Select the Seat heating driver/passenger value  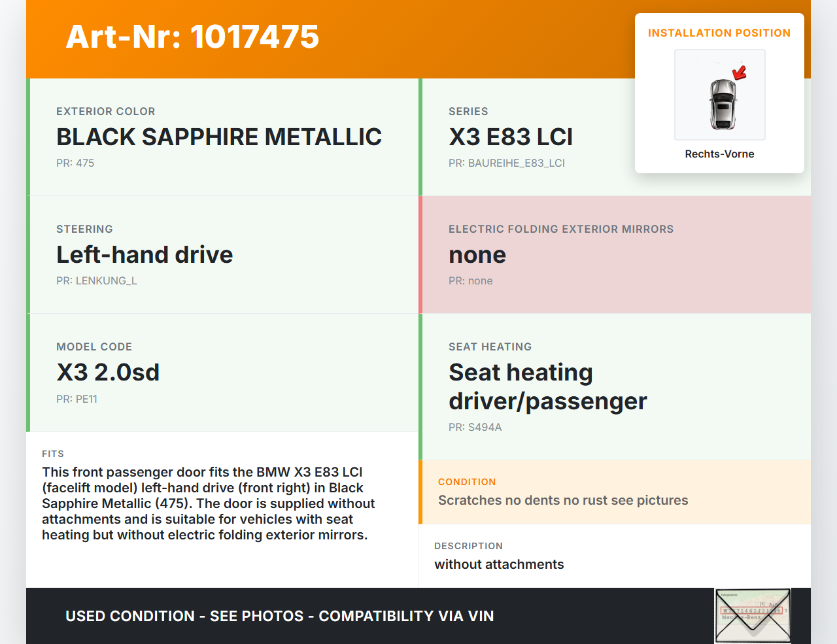(x=547, y=386)
